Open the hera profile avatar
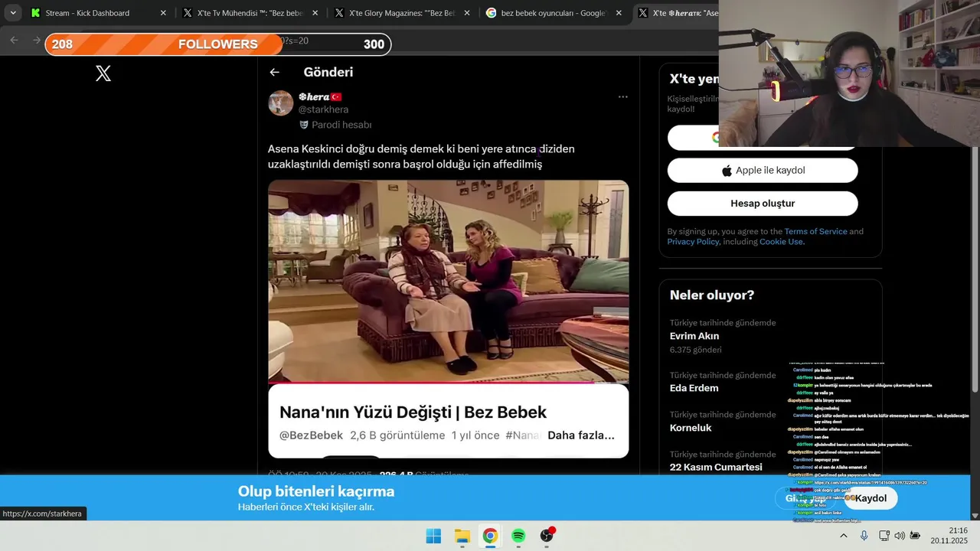This screenshot has height=551, width=980. (280, 103)
